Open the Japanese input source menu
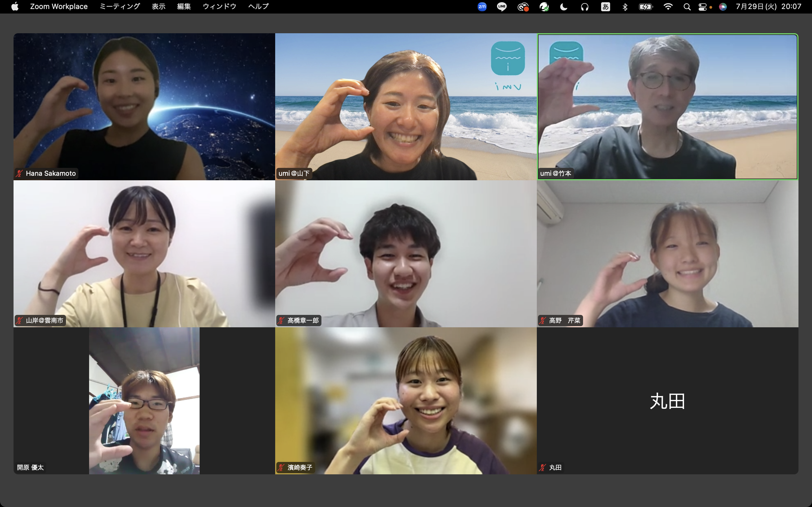812x507 pixels. [x=605, y=7]
